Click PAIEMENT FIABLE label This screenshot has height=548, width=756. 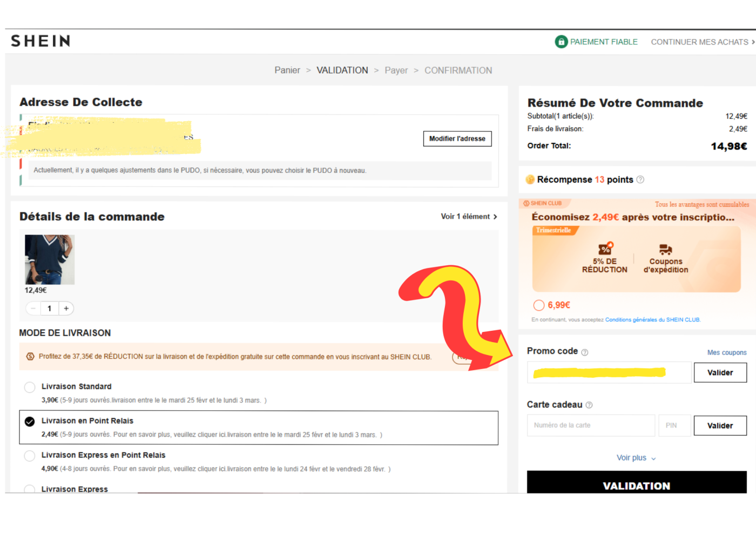pyautogui.click(x=604, y=42)
